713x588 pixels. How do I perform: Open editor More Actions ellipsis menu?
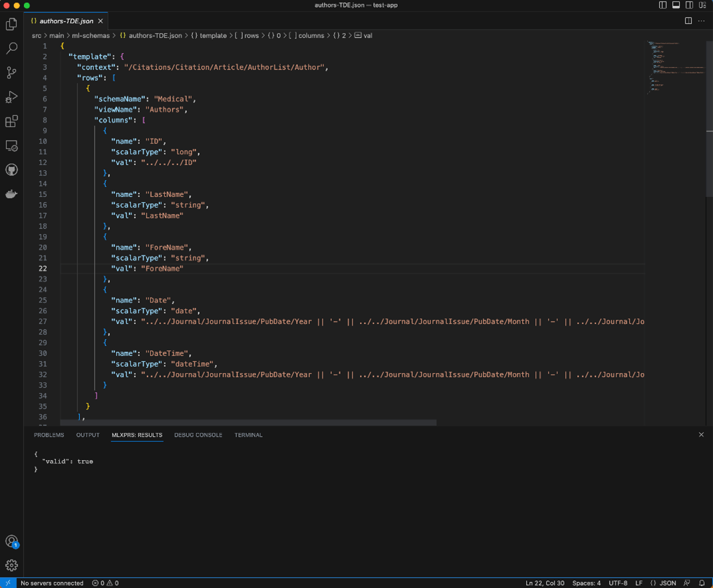(x=701, y=21)
